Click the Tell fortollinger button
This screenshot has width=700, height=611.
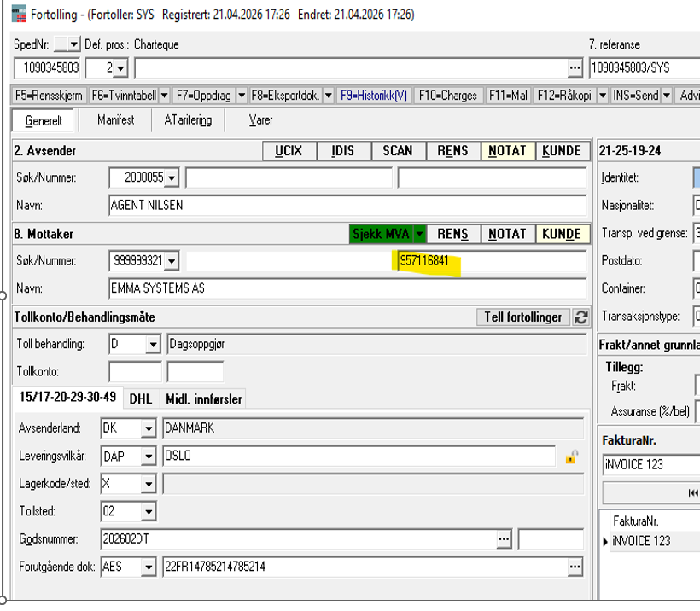[522, 317]
